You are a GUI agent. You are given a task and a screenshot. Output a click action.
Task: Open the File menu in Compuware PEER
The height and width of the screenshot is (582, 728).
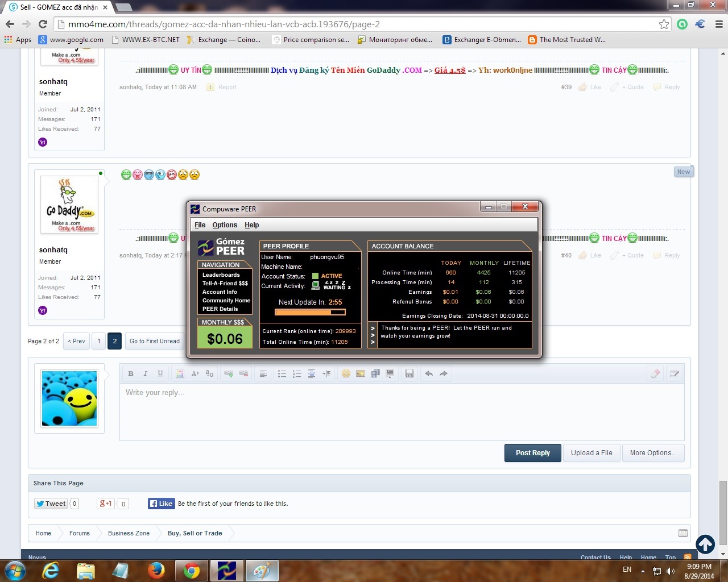[x=200, y=225]
